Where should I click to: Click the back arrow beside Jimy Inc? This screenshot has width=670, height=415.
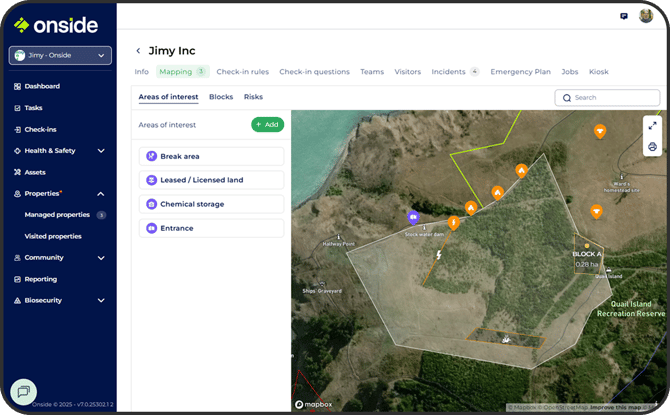pos(138,51)
